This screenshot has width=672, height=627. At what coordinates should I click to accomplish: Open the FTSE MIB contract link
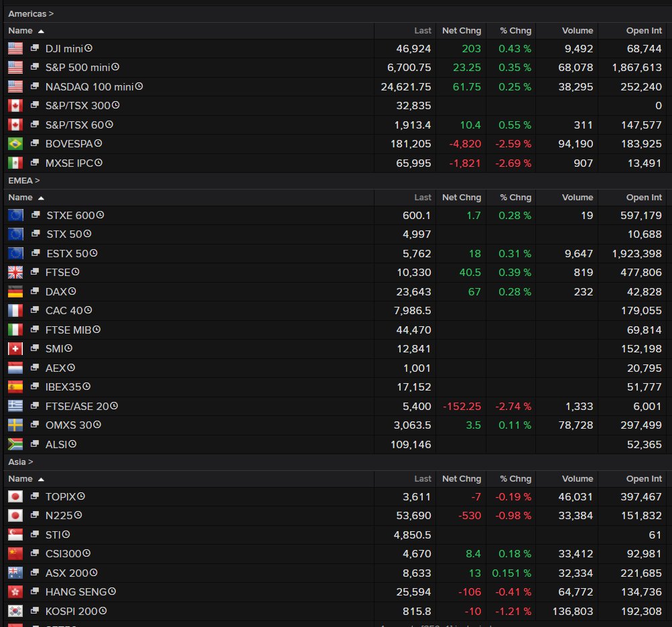[68, 330]
